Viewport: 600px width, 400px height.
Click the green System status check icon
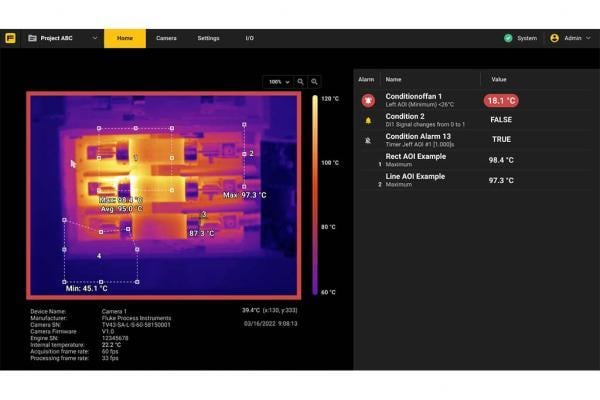click(508, 38)
